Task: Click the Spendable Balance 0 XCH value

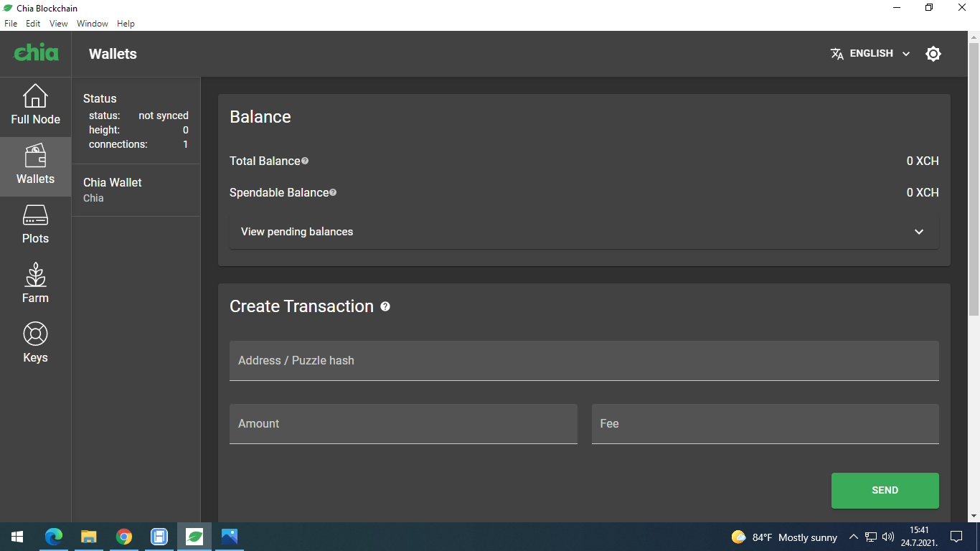Action: point(923,192)
